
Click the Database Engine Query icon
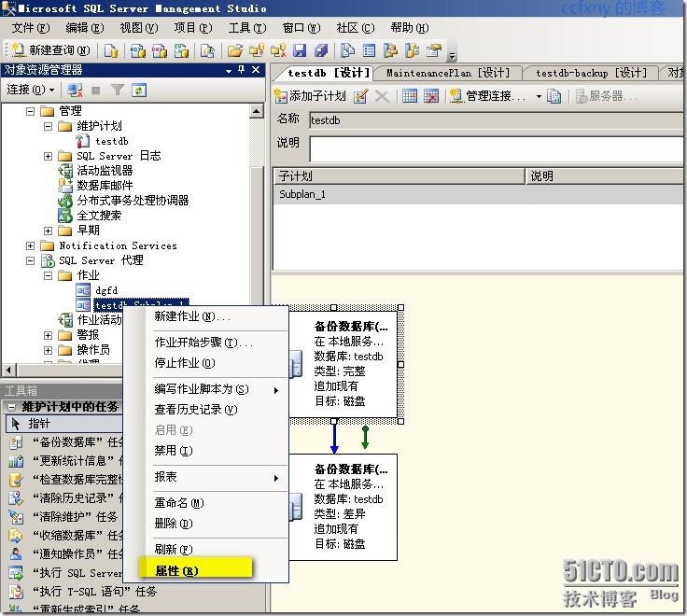point(111,50)
